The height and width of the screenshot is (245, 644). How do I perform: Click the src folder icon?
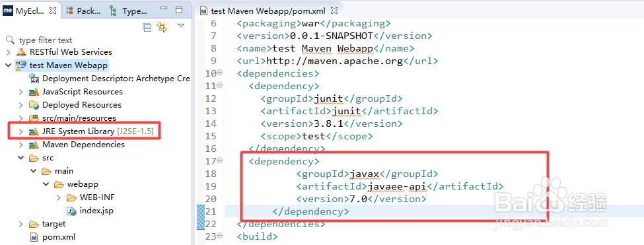coord(34,158)
